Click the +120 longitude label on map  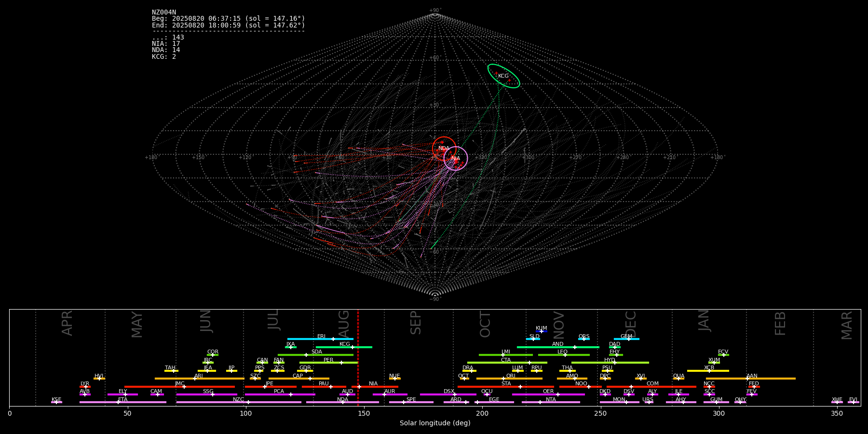[x=245, y=157]
